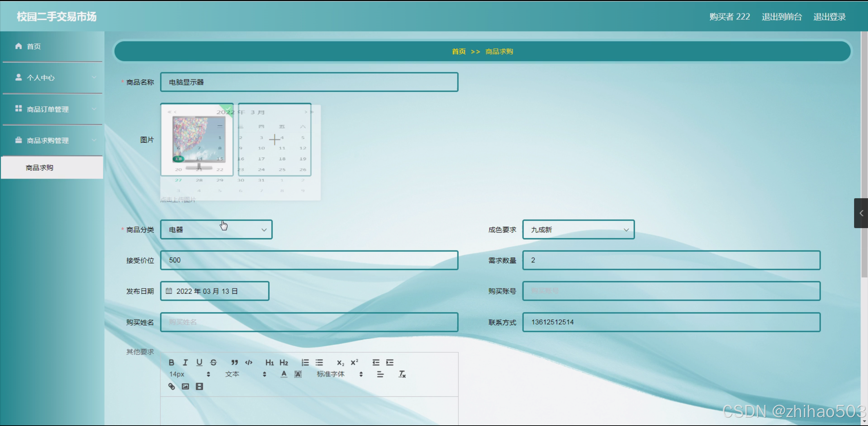Viewport: 868px width, 426px height.
Task: Click the 购买者 222 user label
Action: point(730,17)
